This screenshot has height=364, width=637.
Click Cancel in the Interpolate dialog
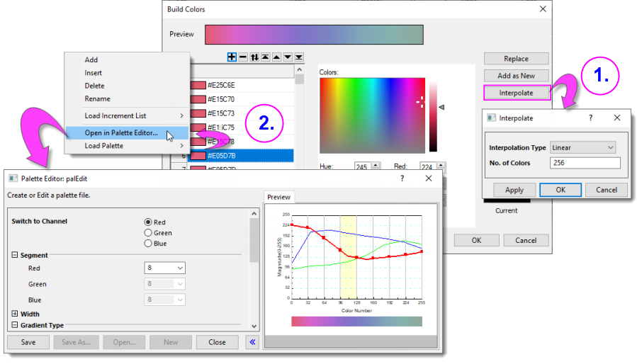[x=606, y=190]
